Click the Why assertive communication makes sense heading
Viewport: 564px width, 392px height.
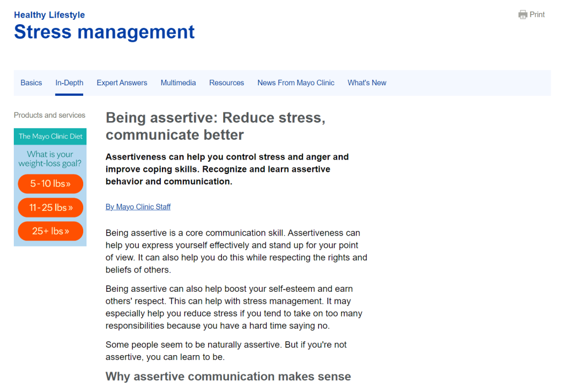[228, 377]
